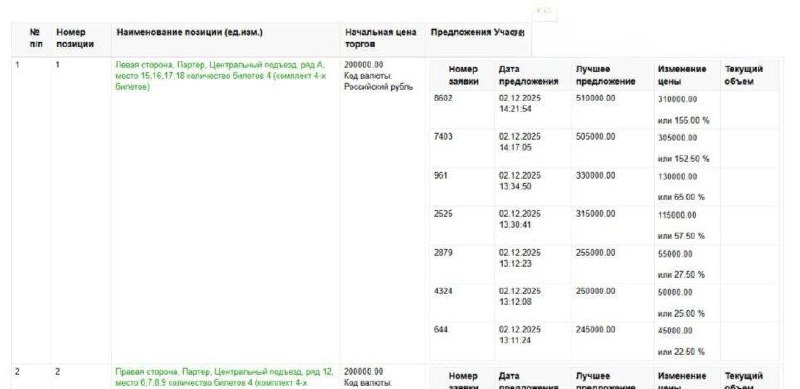Viewport: 800px width, 389px height.
Task: Click the offer date 02.12.2025 14:21:54
Action: point(519,104)
